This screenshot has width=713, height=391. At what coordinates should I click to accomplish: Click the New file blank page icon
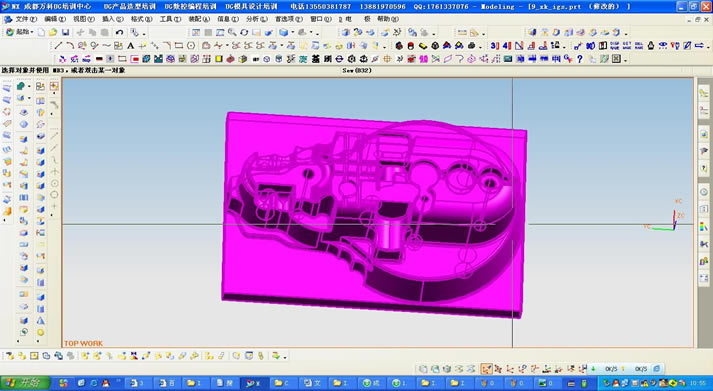tap(41, 32)
